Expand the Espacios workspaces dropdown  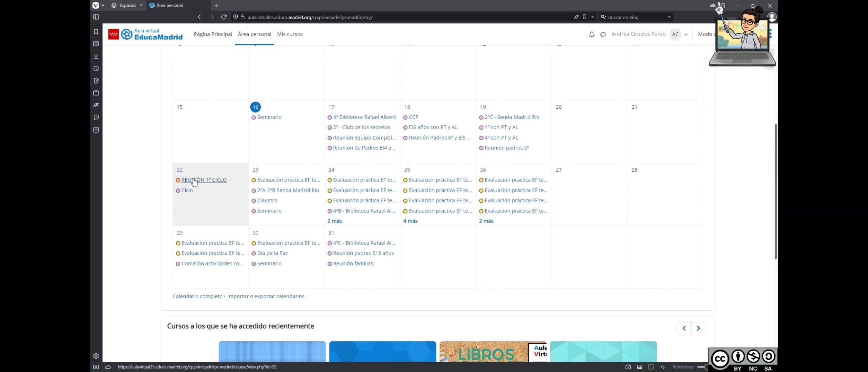[x=141, y=5]
